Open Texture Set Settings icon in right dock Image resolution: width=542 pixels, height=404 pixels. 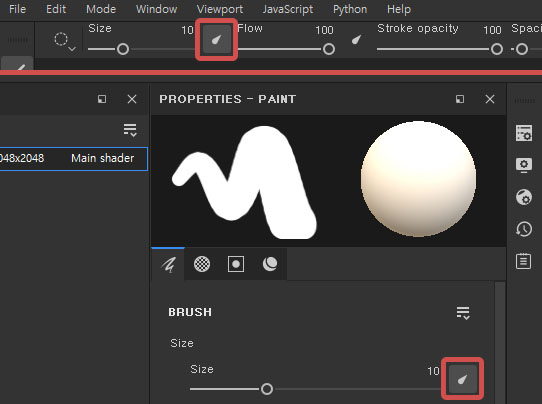(x=524, y=133)
